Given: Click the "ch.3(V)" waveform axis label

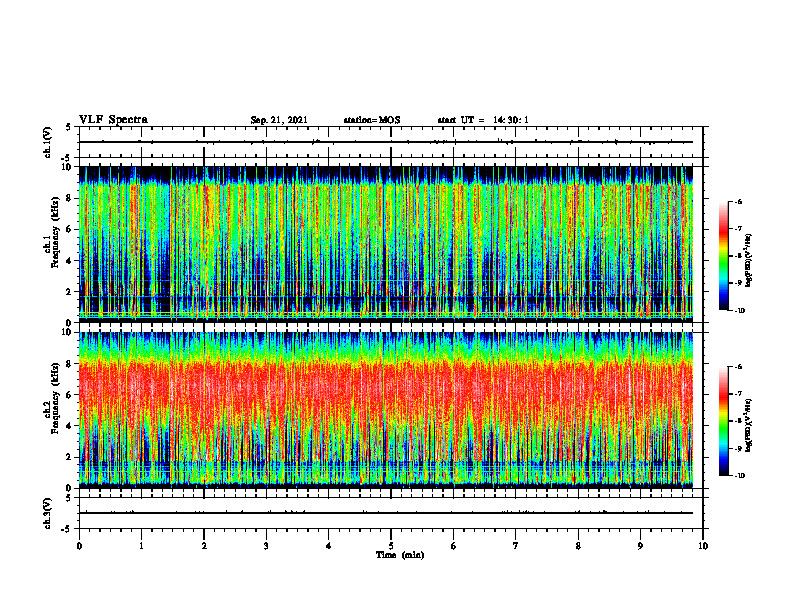Looking at the screenshot, I should pyautogui.click(x=47, y=513).
